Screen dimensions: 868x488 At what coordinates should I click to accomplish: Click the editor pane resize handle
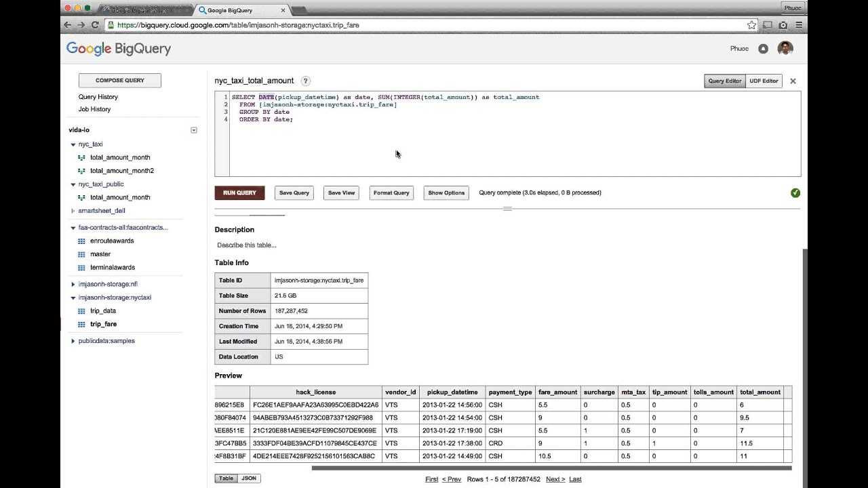(507, 209)
